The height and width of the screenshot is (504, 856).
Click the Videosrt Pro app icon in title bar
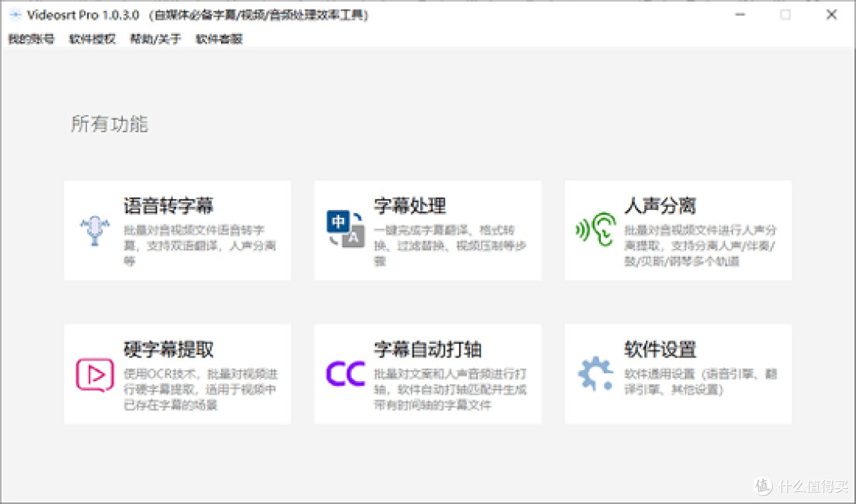click(15, 15)
